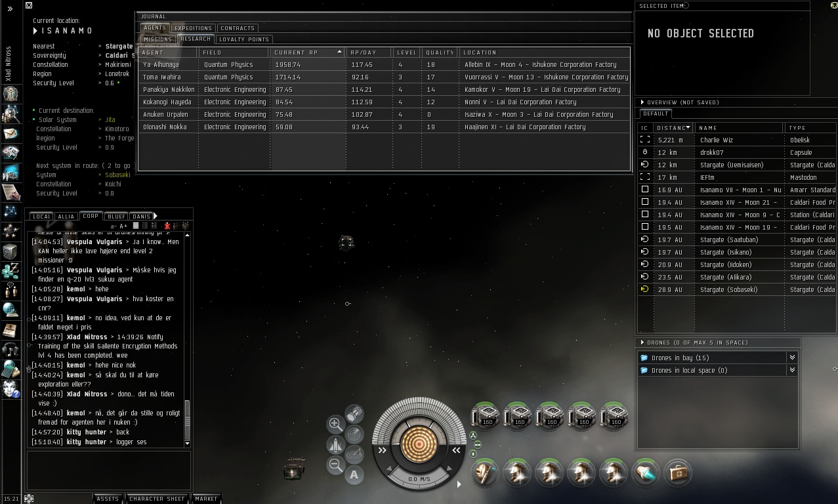Toggle autopilot A button on HUD
Viewport: 838px width, 504px height.
(x=354, y=474)
